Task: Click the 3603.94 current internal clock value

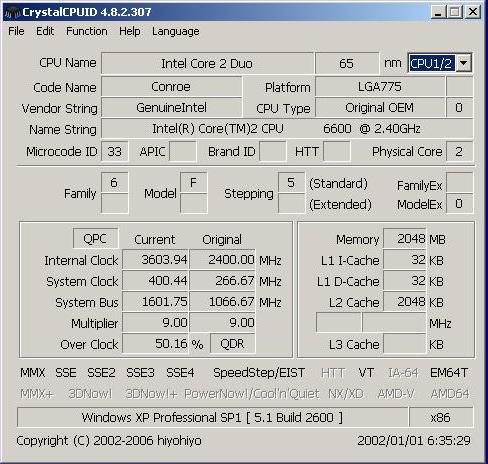Action: pyautogui.click(x=155, y=259)
